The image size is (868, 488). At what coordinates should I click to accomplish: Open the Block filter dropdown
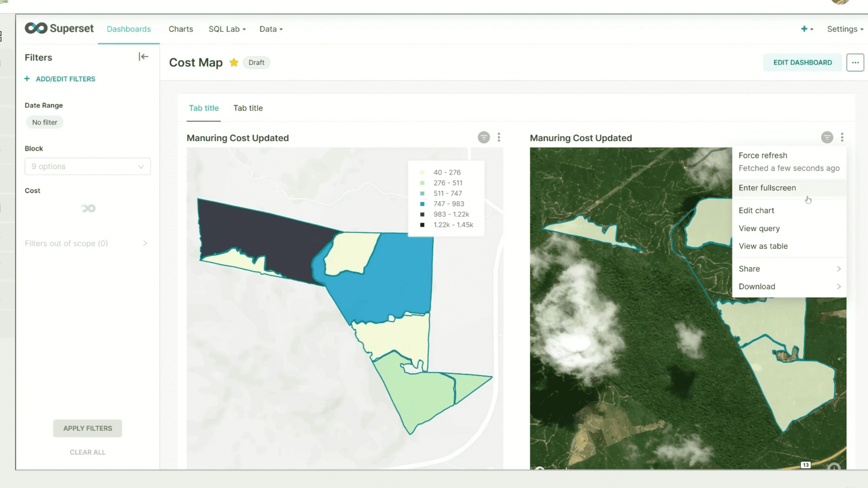[x=88, y=166]
